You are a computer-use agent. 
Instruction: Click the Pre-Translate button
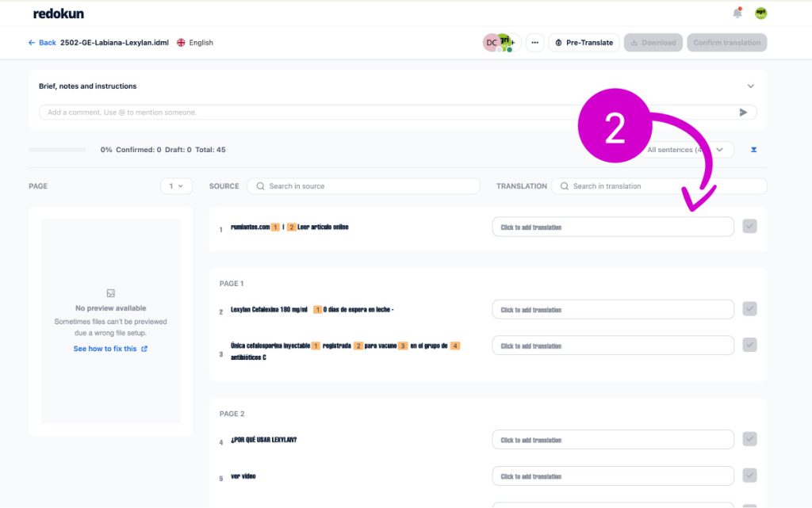[584, 43]
